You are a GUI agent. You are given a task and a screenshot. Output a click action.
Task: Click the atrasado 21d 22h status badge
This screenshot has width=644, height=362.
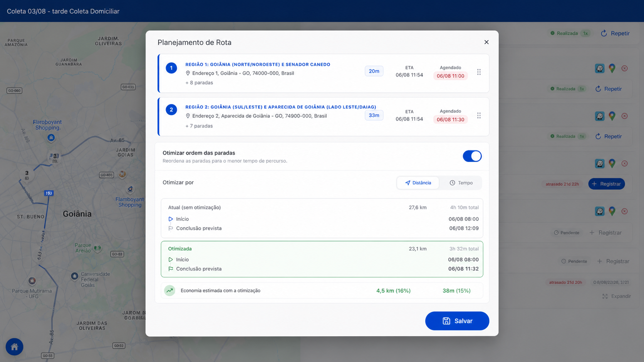pyautogui.click(x=562, y=184)
